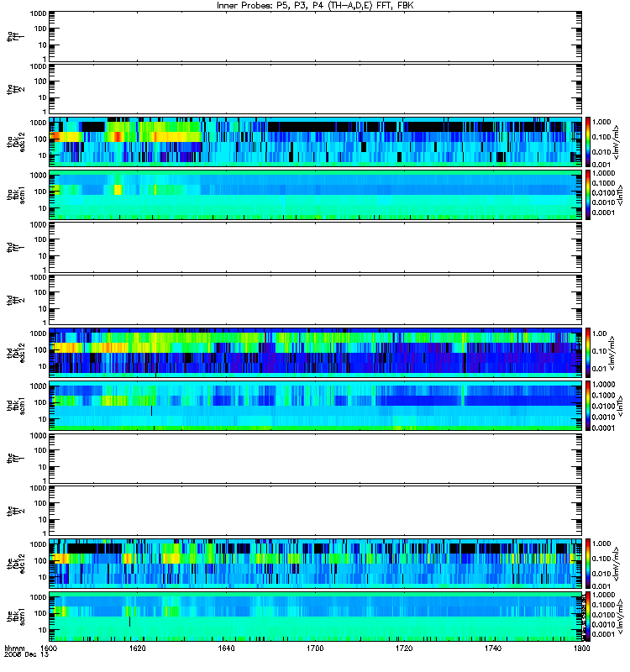Click the tha fbk edc12 spectrogram
The width and height of the screenshot is (630, 672).
point(315,141)
